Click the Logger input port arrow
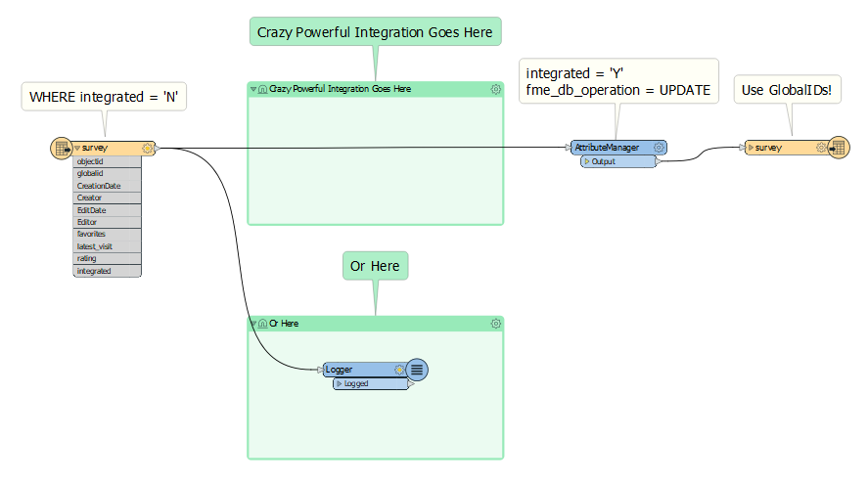This screenshot has height=483, width=868. pyautogui.click(x=321, y=370)
